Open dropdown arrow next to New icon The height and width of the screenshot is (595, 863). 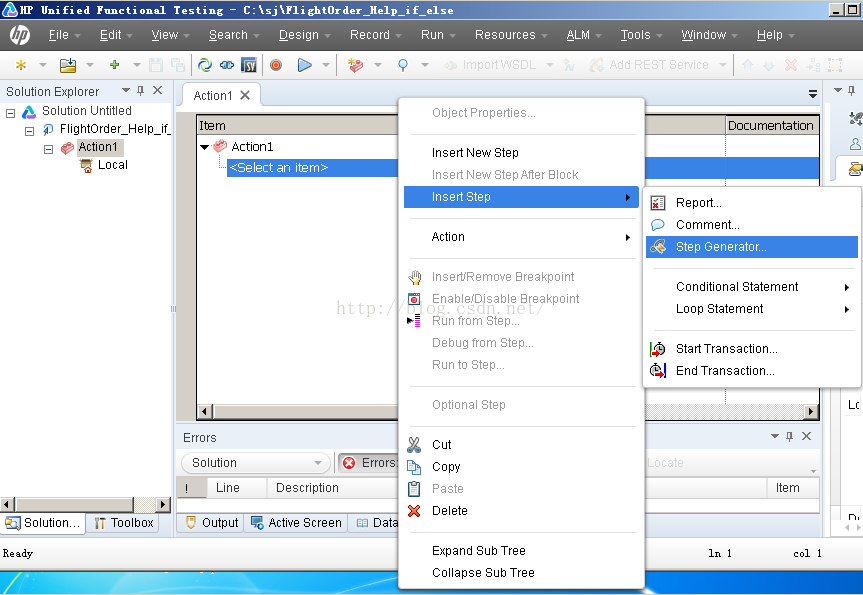(x=43, y=65)
